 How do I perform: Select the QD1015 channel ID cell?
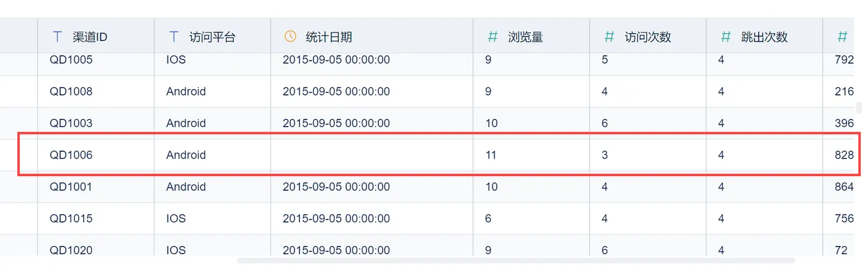point(71,219)
